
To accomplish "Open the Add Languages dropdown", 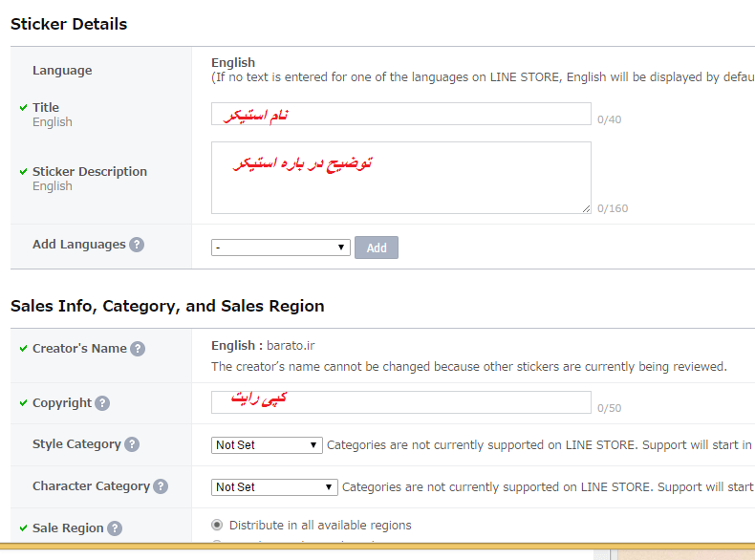I will click(281, 248).
